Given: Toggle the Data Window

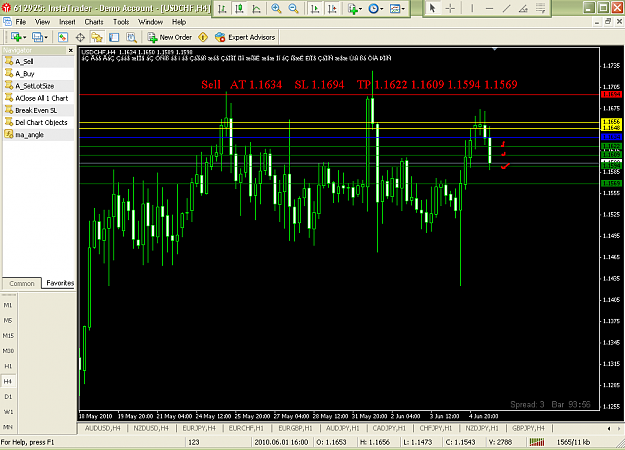Looking at the screenshot, I should point(80,37).
